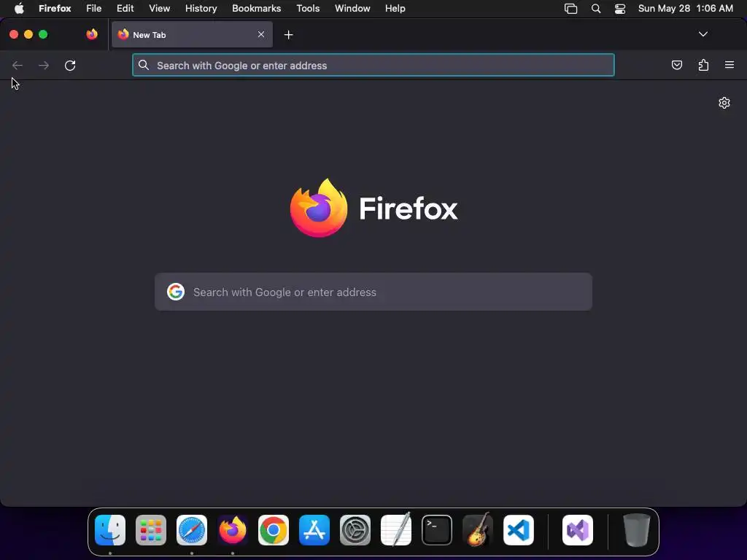Click the Firefox icon in the Dock
The image size is (747, 560).
pyautogui.click(x=233, y=530)
